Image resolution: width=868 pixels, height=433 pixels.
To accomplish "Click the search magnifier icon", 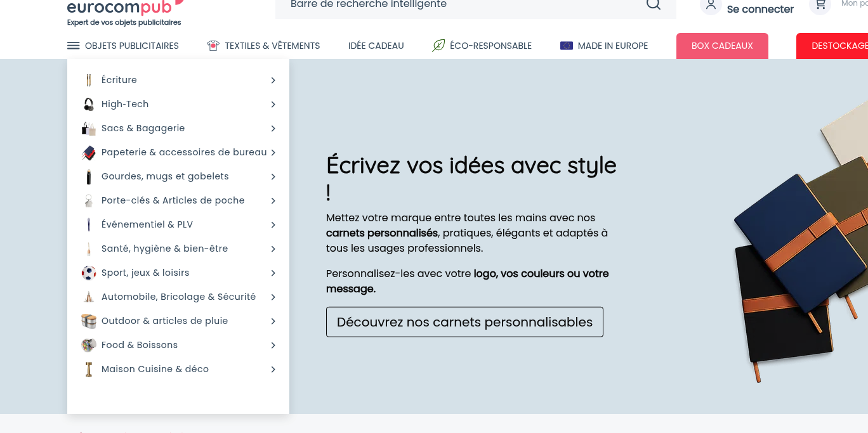I will coord(653,4).
